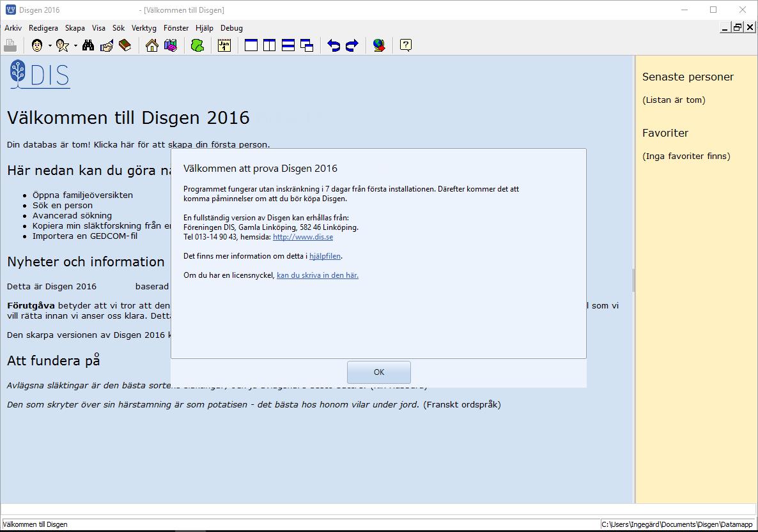Minimize the inner document window
758x532 pixels.
tap(725, 27)
